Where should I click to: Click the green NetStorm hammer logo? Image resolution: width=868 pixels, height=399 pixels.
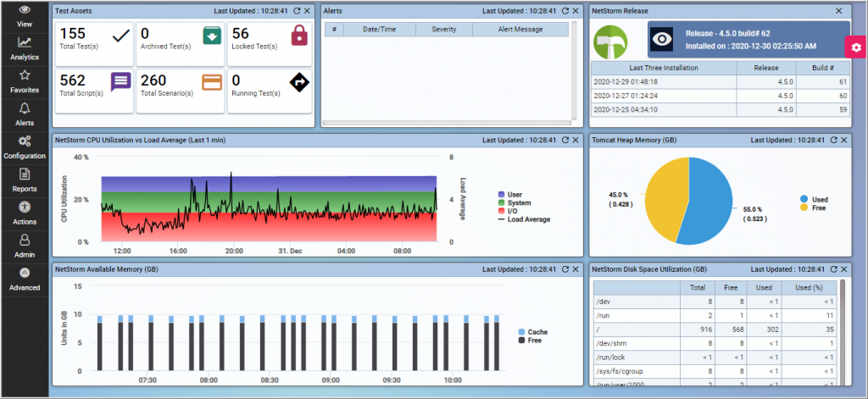click(x=611, y=42)
